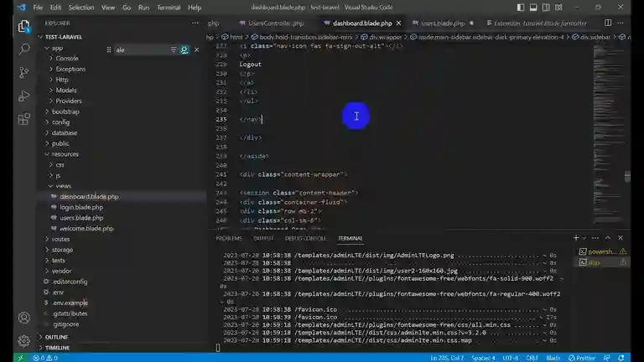This screenshot has width=644, height=362.
Task: Open the Explorer view in activity bar
Action: coord(23,27)
